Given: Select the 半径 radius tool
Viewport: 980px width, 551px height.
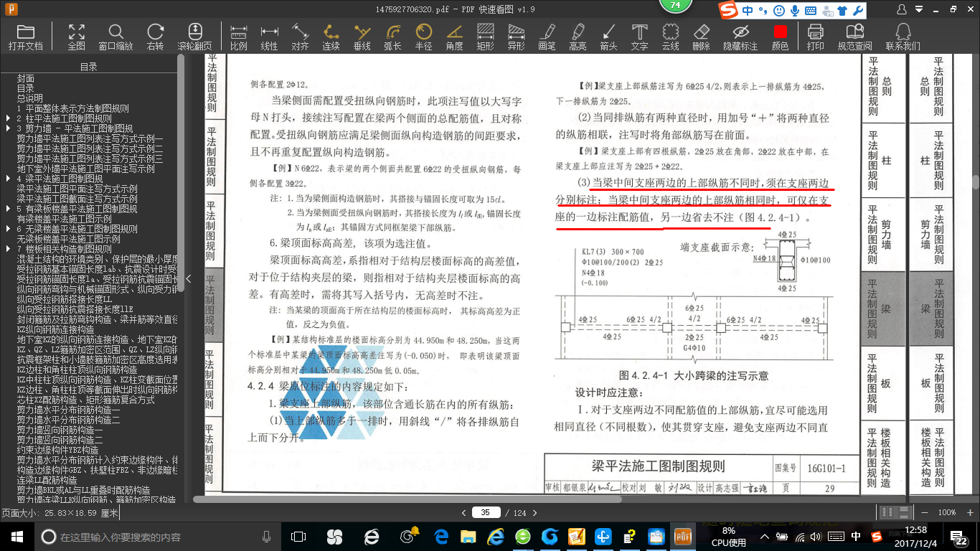Looking at the screenshot, I should [x=423, y=37].
